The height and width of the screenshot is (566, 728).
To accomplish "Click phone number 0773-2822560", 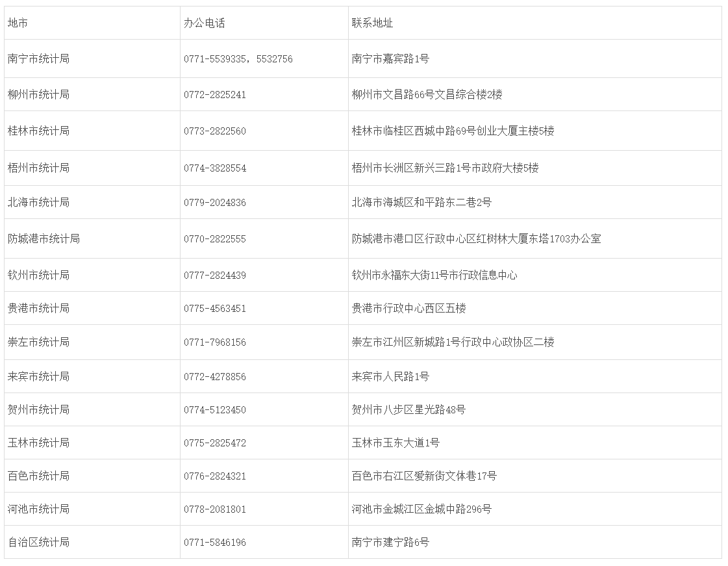I will [x=215, y=131].
